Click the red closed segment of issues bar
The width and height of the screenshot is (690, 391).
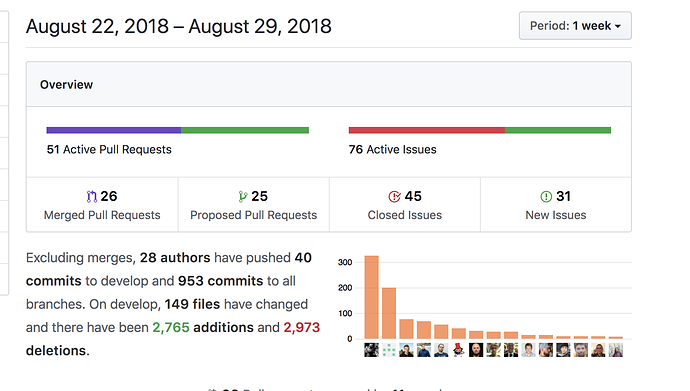(x=426, y=130)
